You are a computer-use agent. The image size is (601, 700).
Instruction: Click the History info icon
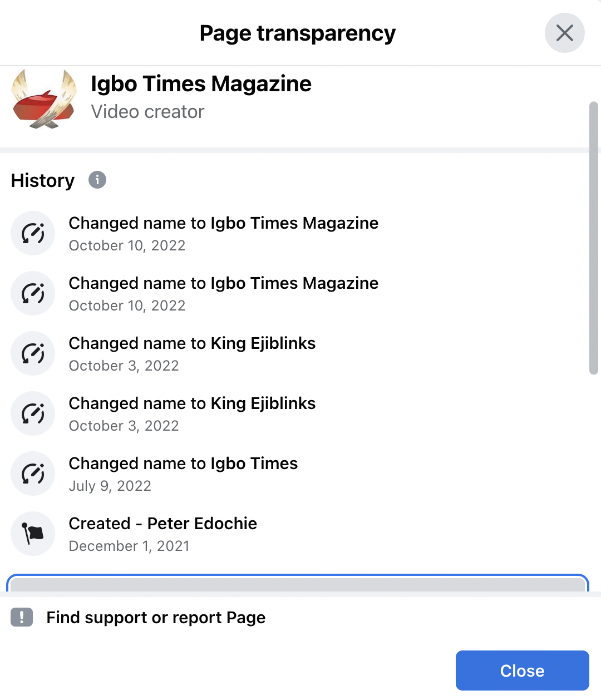click(x=97, y=180)
